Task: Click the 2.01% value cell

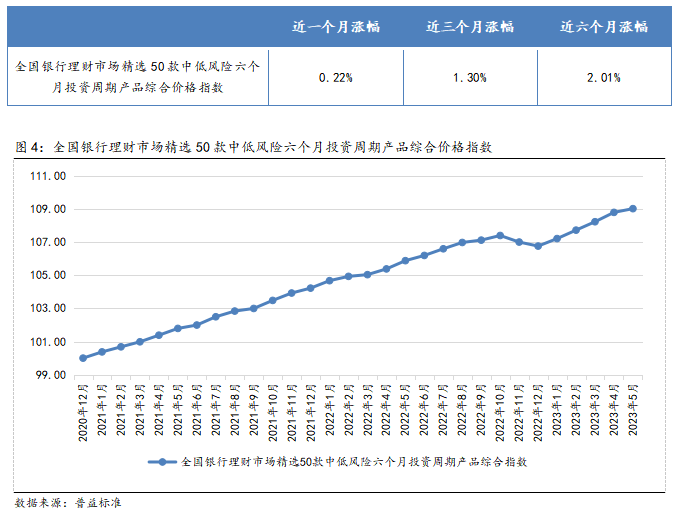Action: [603, 76]
